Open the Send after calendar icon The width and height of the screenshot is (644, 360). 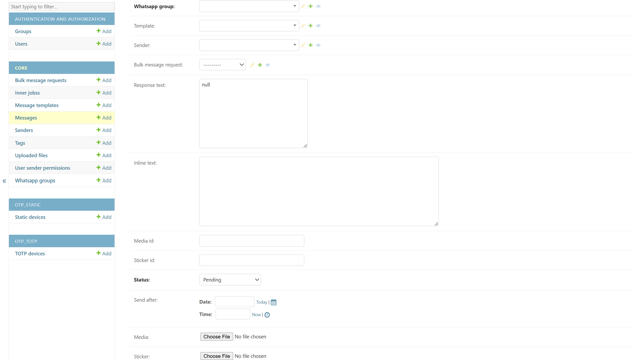273,302
